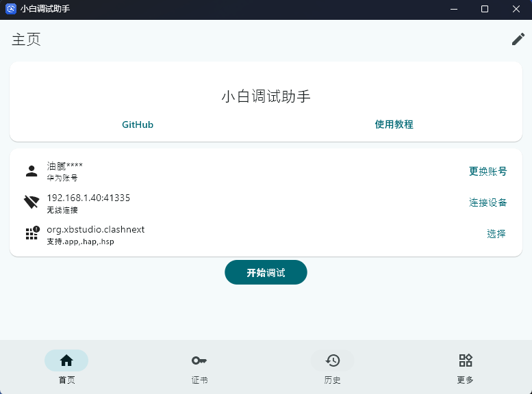Maximize the 小白调试助手 window
Viewport: 532px width, 394px height.
(x=485, y=9)
